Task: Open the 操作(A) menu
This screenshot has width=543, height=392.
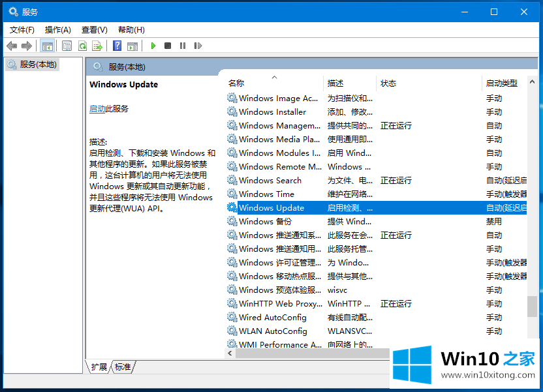Action: pyautogui.click(x=57, y=29)
